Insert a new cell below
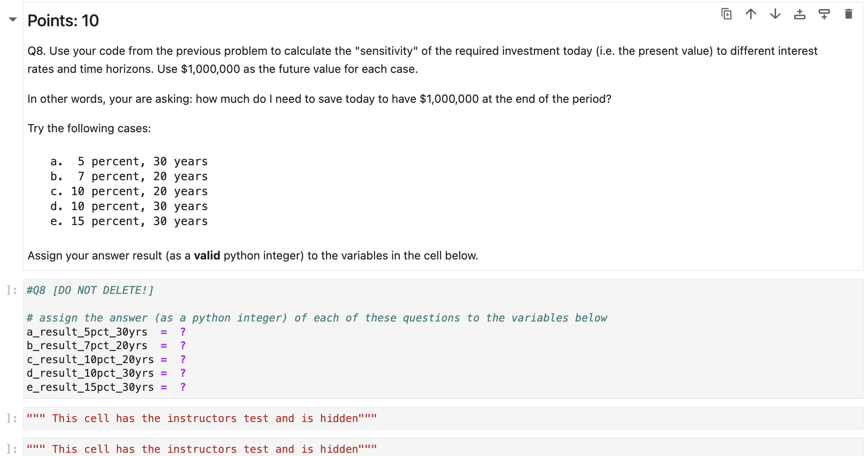 click(x=824, y=14)
